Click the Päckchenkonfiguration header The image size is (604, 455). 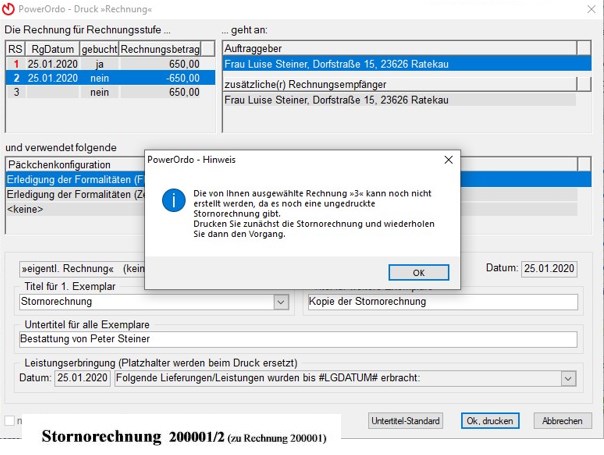tap(75, 165)
